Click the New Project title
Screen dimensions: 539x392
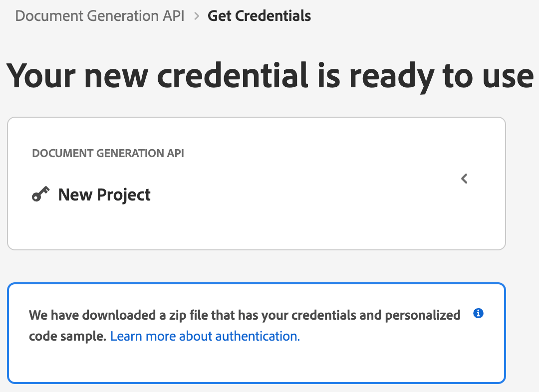[x=104, y=195]
